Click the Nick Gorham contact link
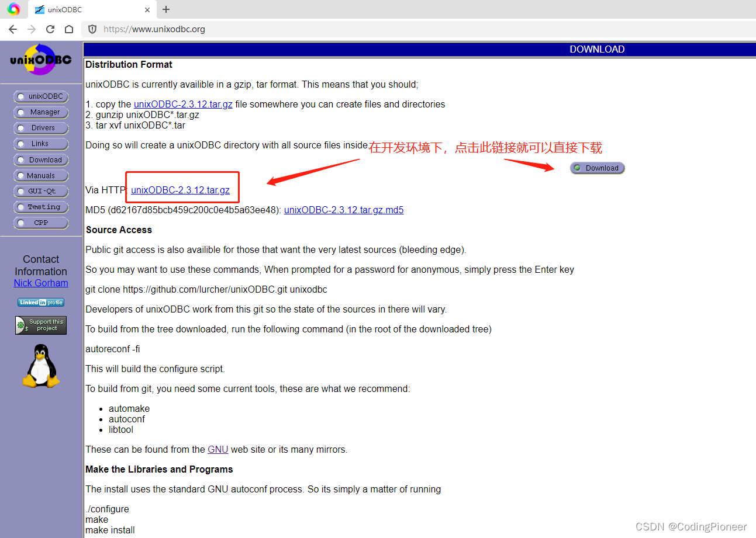The width and height of the screenshot is (756, 538). coord(41,283)
